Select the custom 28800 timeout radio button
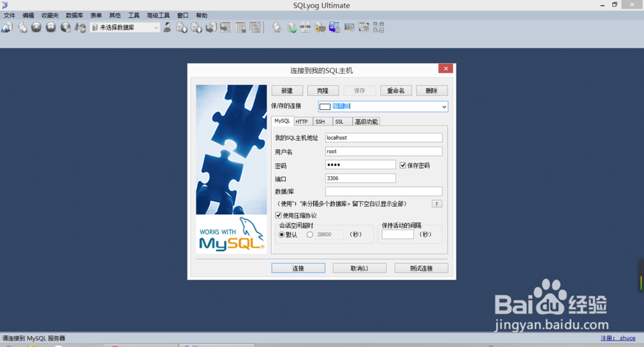Image resolution: width=644 pixels, height=347 pixels. [x=310, y=234]
